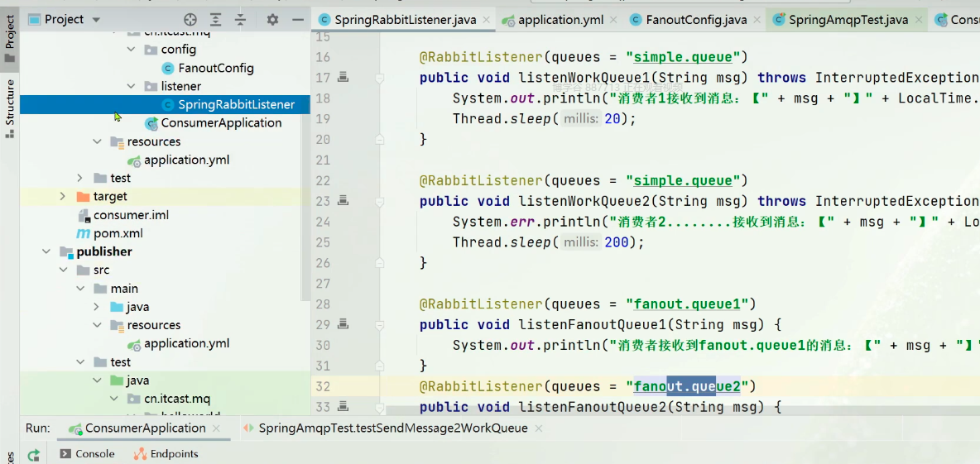980x464 pixels.
Task: Hide the Project tool window
Action: click(298, 19)
